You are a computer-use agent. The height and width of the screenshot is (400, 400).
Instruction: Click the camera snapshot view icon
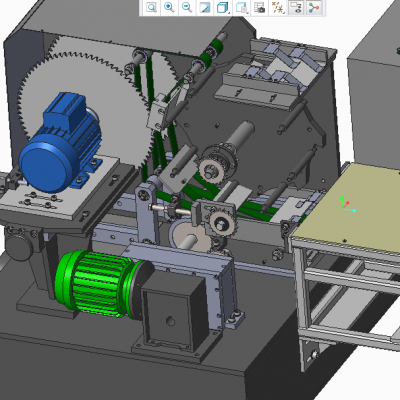click(x=260, y=7)
